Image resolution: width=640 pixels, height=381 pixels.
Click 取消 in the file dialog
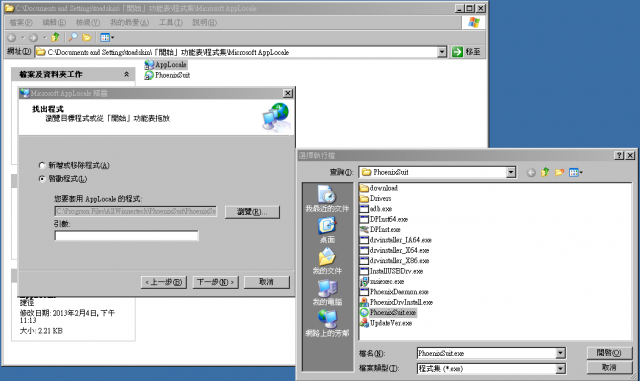click(609, 368)
